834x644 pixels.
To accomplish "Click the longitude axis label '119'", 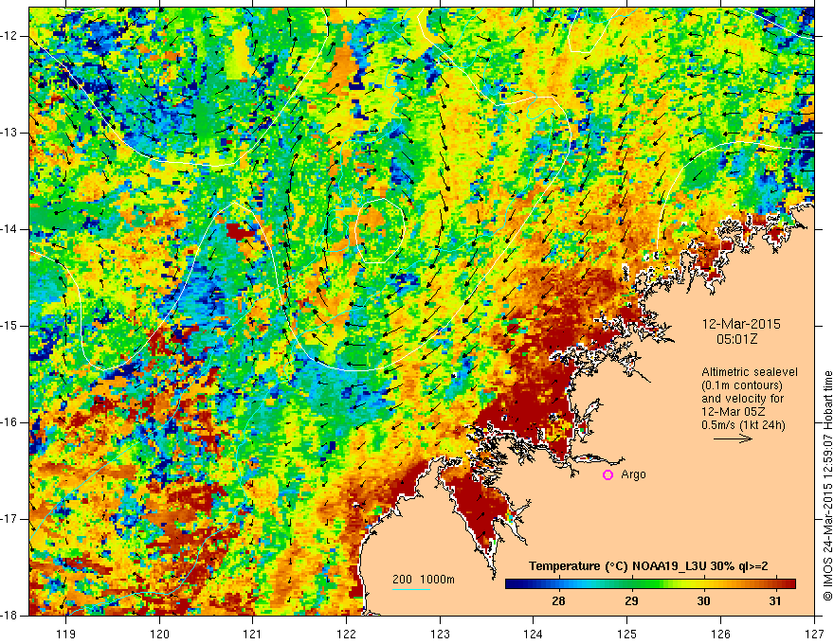I will (x=66, y=634).
